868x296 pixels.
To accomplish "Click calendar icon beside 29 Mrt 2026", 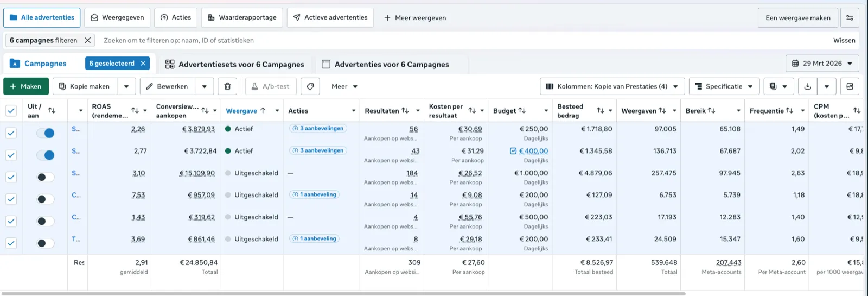I will pos(795,64).
